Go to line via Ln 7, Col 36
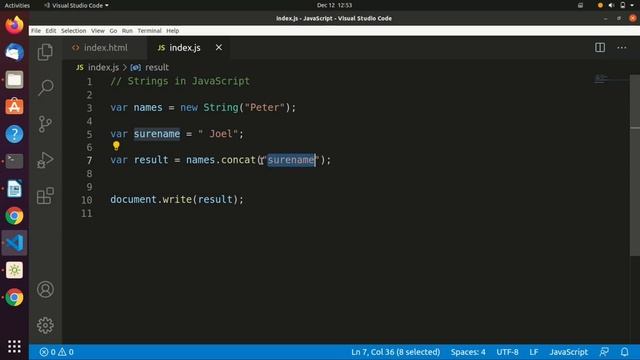Screen dimensions: 640x360 click(x=395, y=352)
